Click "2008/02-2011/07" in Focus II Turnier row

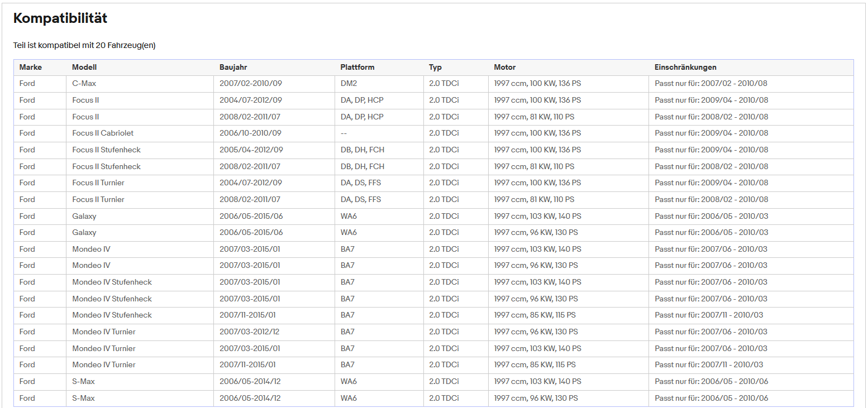click(x=250, y=199)
